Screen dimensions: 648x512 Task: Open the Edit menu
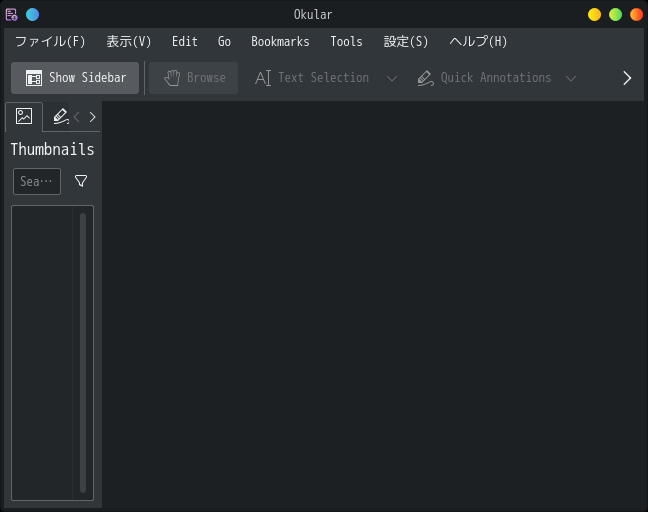pyautogui.click(x=185, y=42)
